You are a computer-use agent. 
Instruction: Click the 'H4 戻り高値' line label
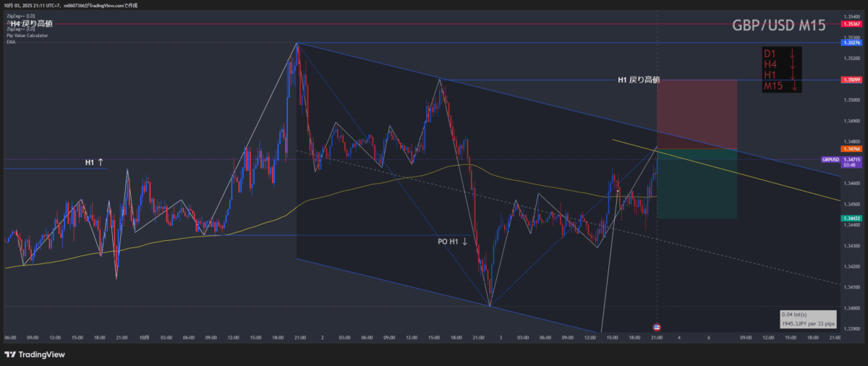(x=31, y=24)
